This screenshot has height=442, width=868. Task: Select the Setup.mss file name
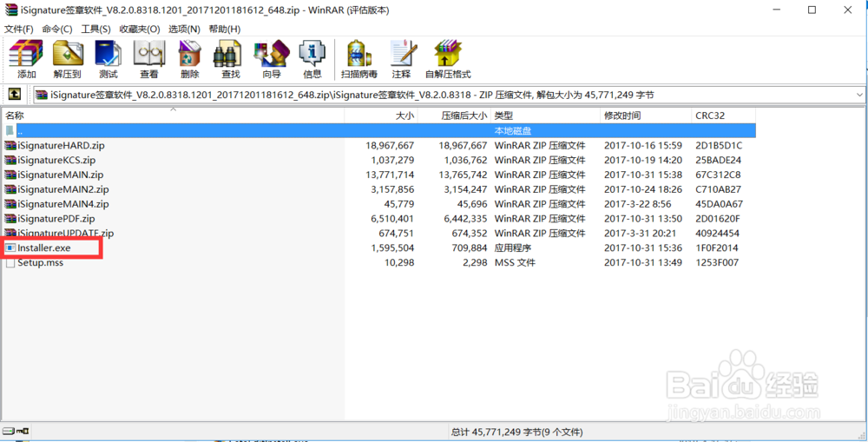pyautogui.click(x=41, y=262)
